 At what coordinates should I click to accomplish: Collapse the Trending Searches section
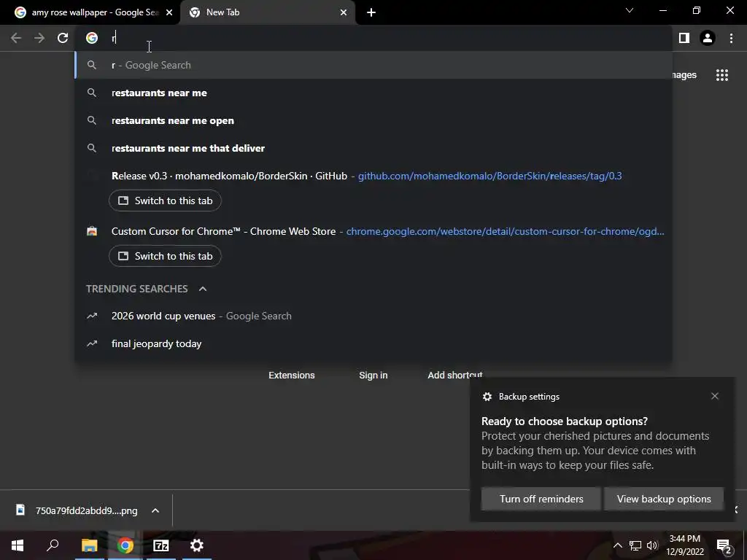click(x=203, y=289)
